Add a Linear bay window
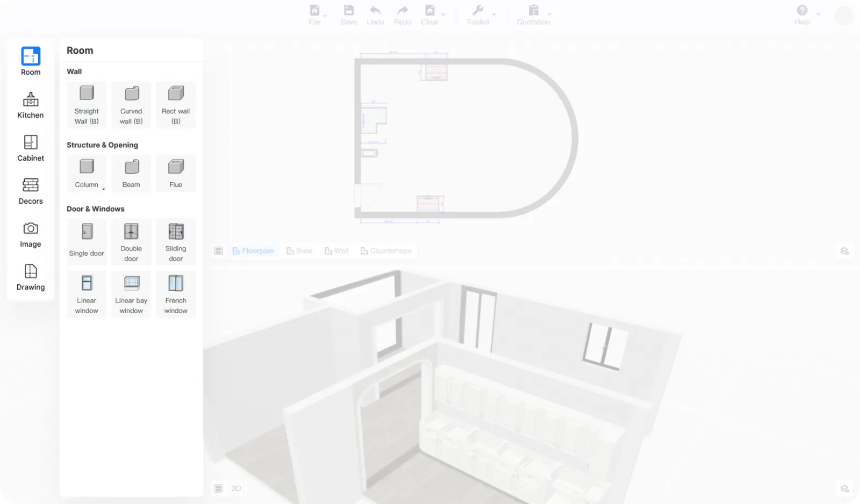860x504 pixels. point(131,294)
